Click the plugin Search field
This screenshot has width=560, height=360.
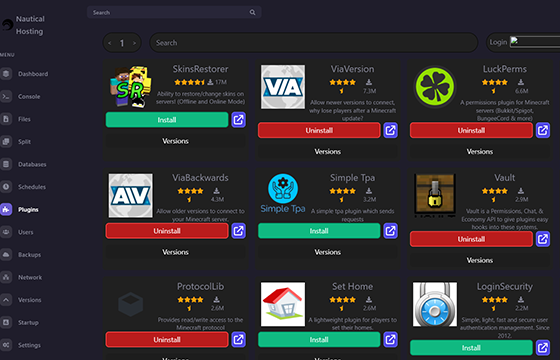coord(314,43)
